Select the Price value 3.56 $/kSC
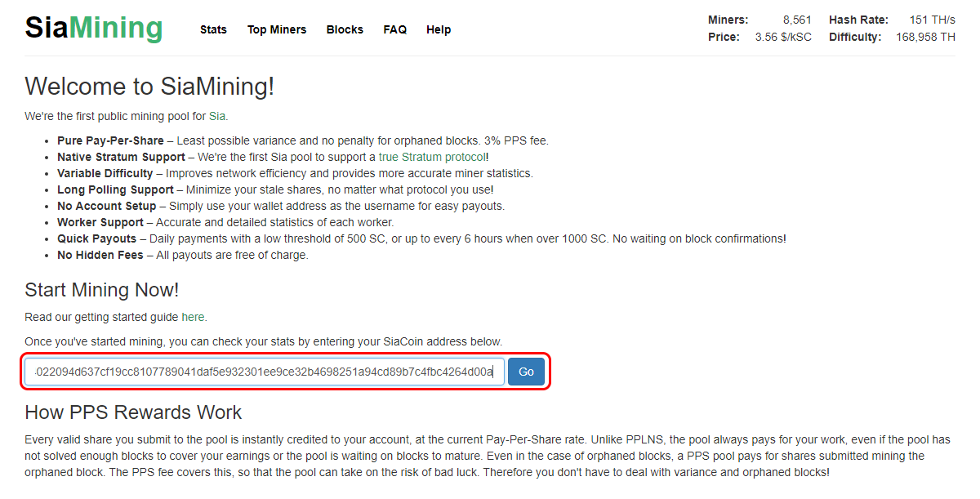This screenshot has height=499, width=980. click(x=783, y=37)
